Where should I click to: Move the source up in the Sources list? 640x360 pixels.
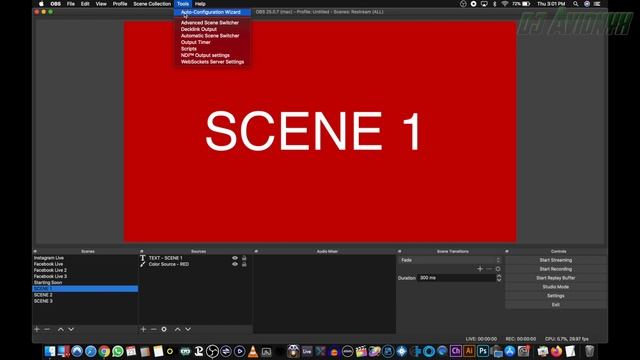178,329
